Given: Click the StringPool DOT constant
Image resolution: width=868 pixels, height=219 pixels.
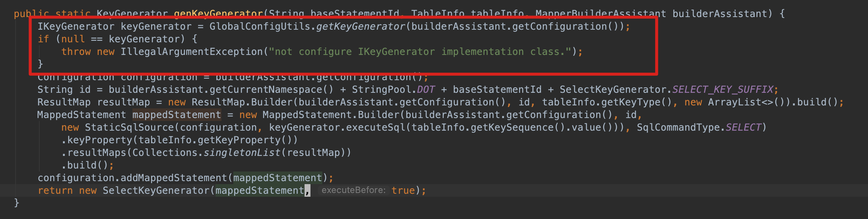Looking at the screenshot, I should tap(425, 90).
